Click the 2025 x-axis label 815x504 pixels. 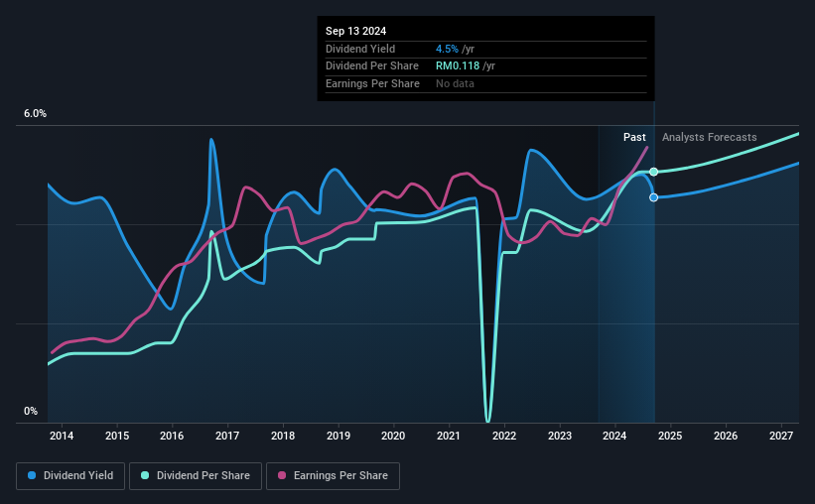point(670,436)
